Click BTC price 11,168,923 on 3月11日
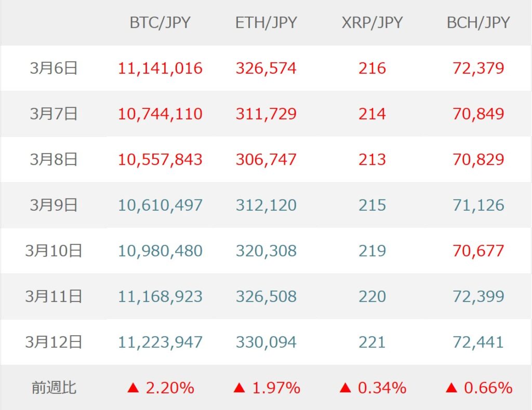Screen dimensions: 532x410 [160, 296]
